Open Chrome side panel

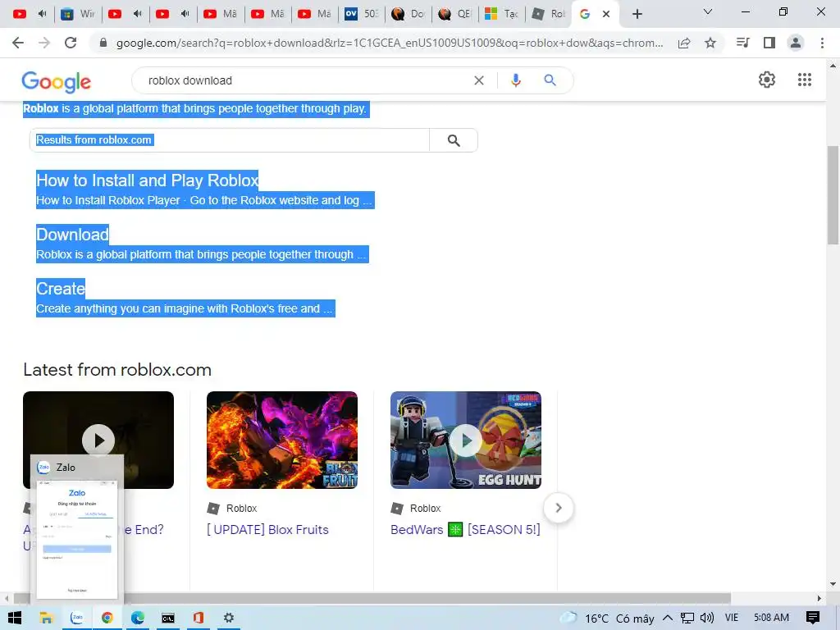[769, 43]
